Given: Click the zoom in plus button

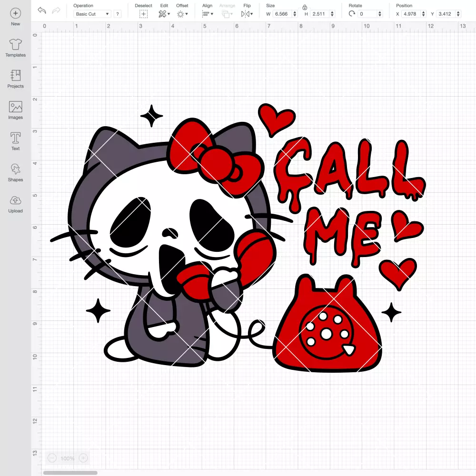Looking at the screenshot, I should tap(83, 458).
